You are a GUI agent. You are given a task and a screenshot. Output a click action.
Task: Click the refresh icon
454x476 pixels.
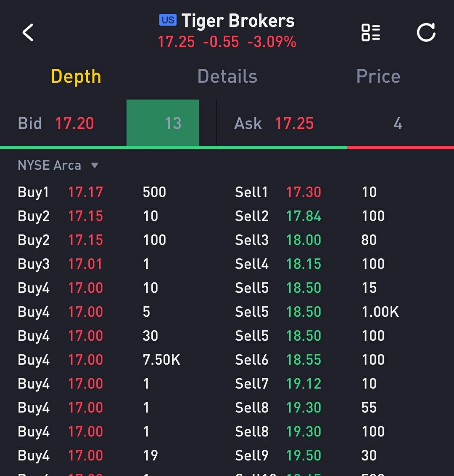pos(426,32)
